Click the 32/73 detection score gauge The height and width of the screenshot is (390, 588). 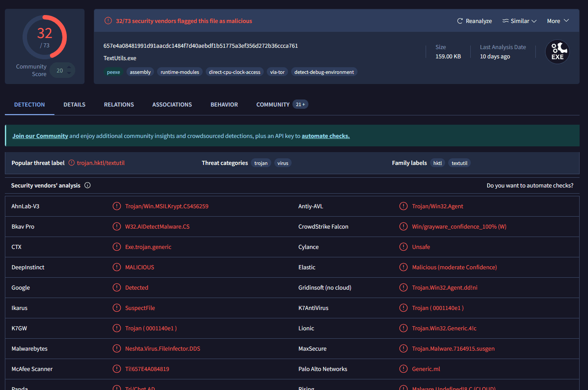[x=45, y=37]
